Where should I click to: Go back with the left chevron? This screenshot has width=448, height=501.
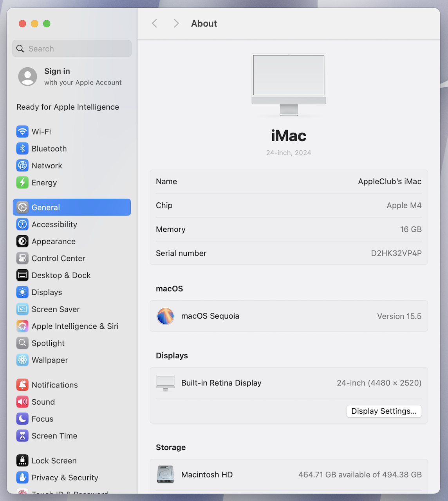tap(155, 23)
